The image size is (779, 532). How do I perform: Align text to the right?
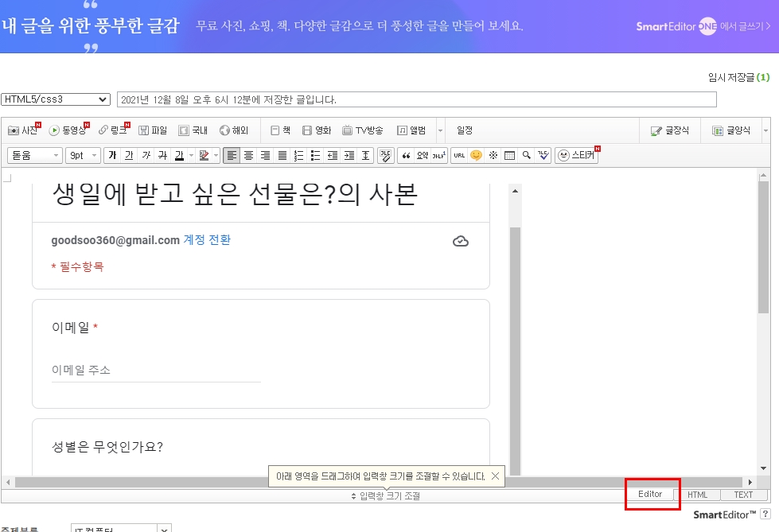click(265, 156)
